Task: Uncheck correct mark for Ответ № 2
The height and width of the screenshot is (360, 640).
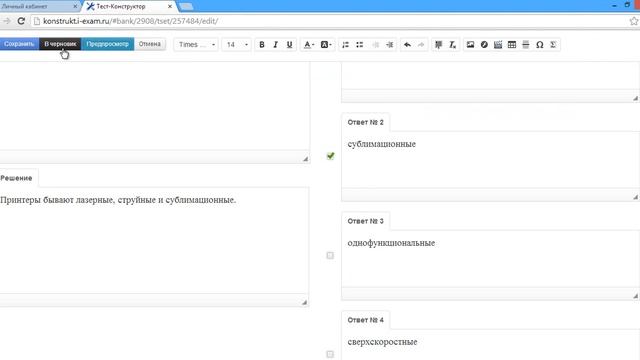Action: (x=330, y=156)
